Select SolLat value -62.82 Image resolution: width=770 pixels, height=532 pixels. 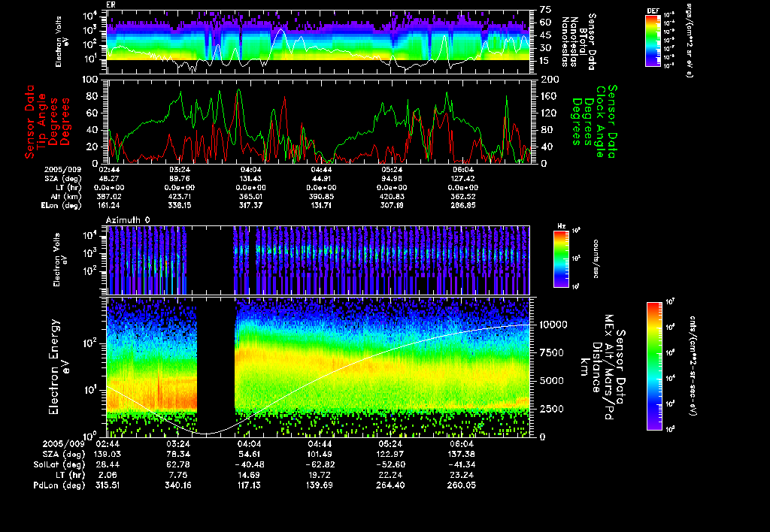click(320, 464)
